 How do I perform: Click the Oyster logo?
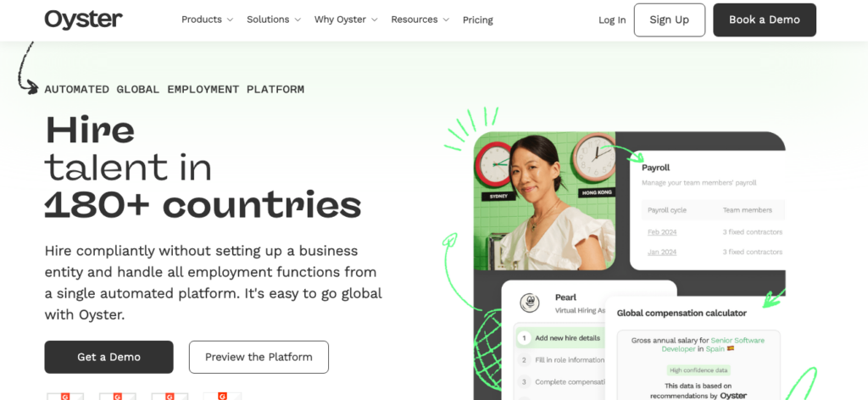click(x=84, y=19)
